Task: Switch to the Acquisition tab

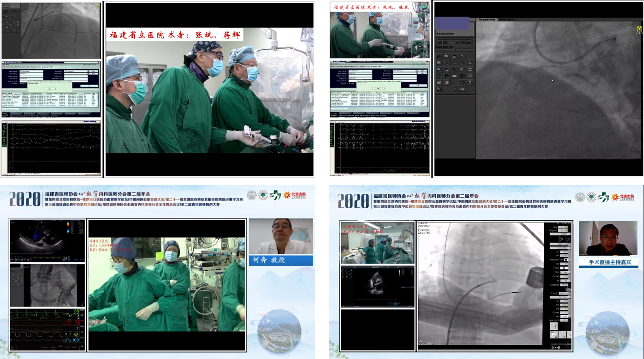Action: tap(487, 20)
